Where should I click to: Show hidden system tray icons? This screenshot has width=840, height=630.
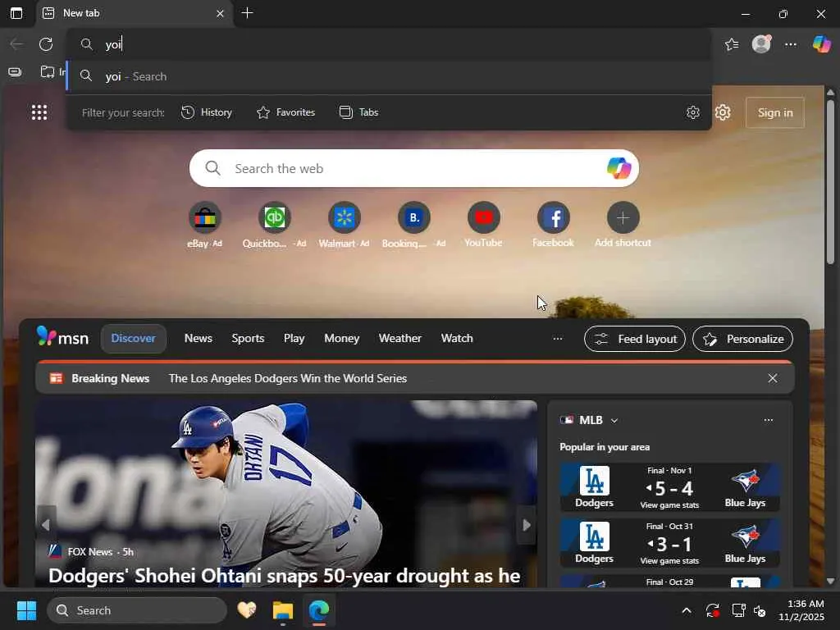tap(687, 610)
